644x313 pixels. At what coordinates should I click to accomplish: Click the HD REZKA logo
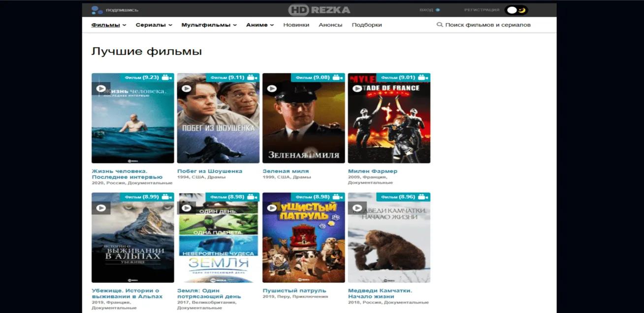pyautogui.click(x=319, y=10)
